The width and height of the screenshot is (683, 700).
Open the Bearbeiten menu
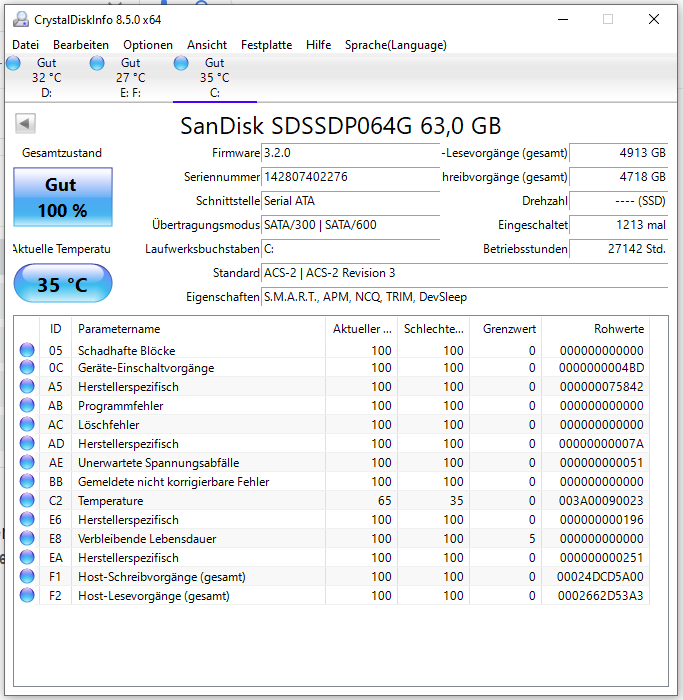coord(81,45)
